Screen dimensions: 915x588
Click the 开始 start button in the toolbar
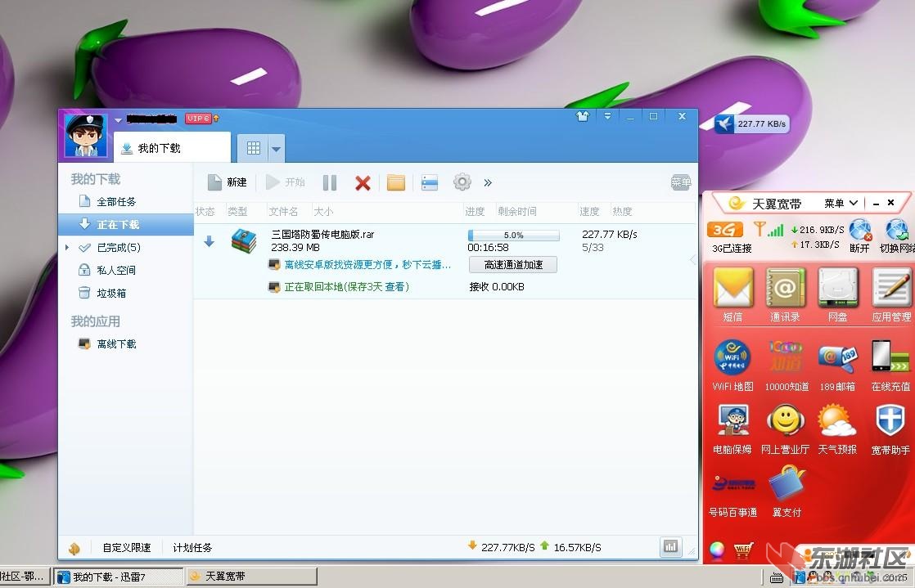(x=286, y=182)
